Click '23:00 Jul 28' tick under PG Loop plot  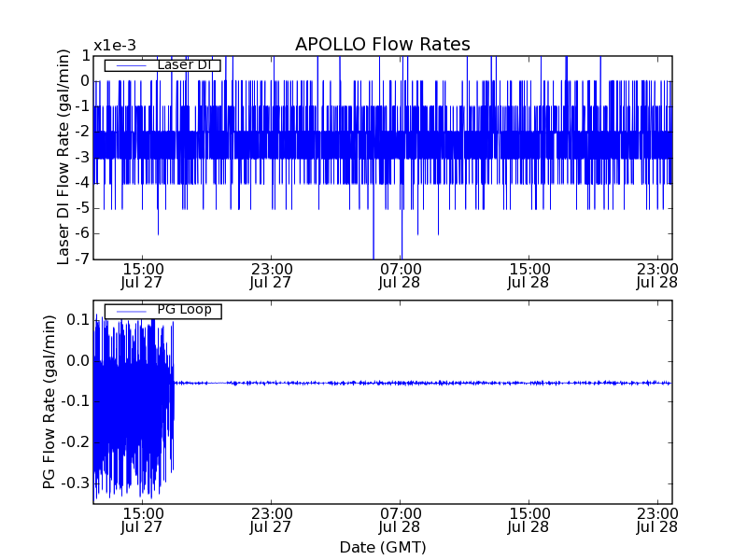tap(657, 521)
